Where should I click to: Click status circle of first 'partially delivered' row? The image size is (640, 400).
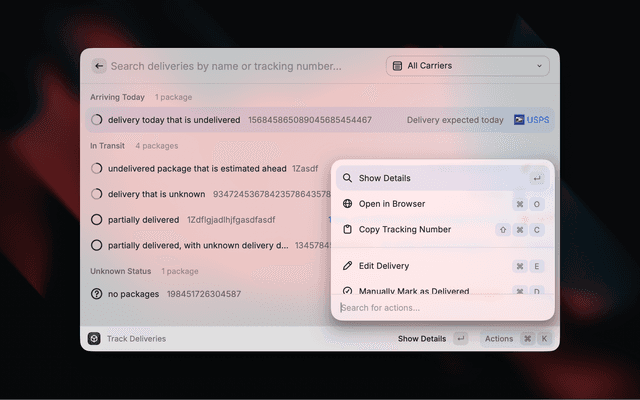tap(97, 219)
